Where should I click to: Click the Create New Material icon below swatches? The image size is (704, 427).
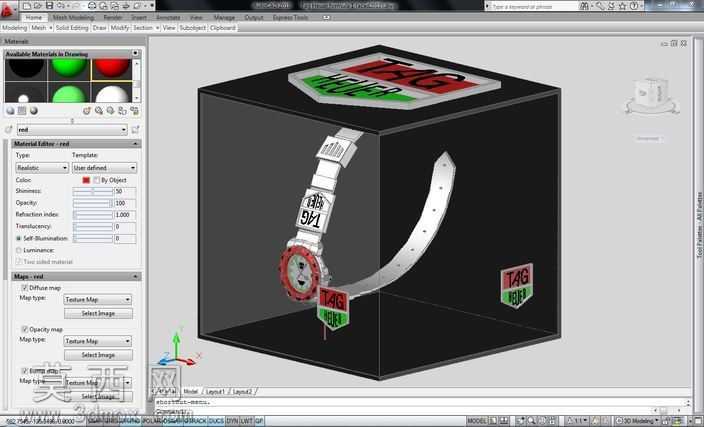87,110
